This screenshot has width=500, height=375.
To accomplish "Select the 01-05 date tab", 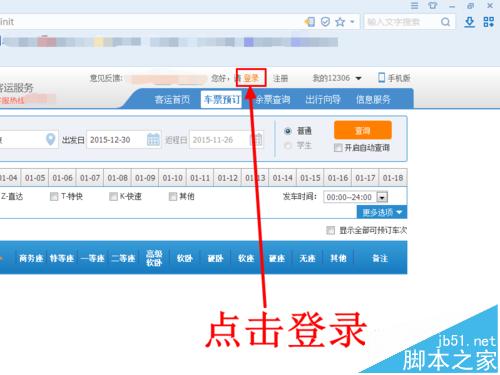I will click(x=35, y=178).
